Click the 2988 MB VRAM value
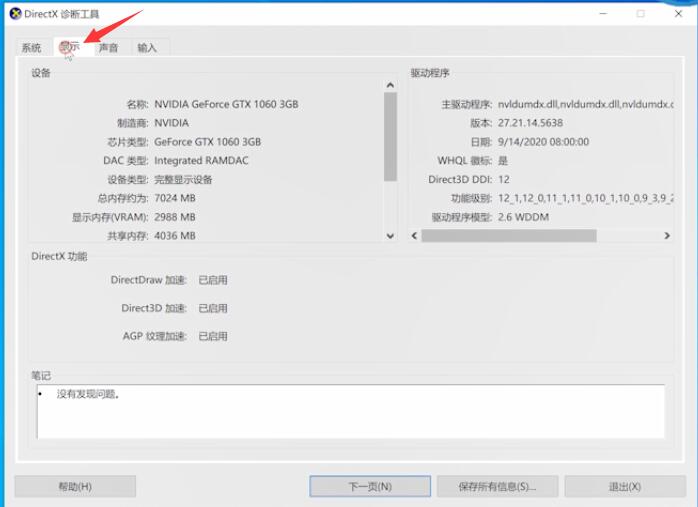698x507 pixels. coord(175,217)
